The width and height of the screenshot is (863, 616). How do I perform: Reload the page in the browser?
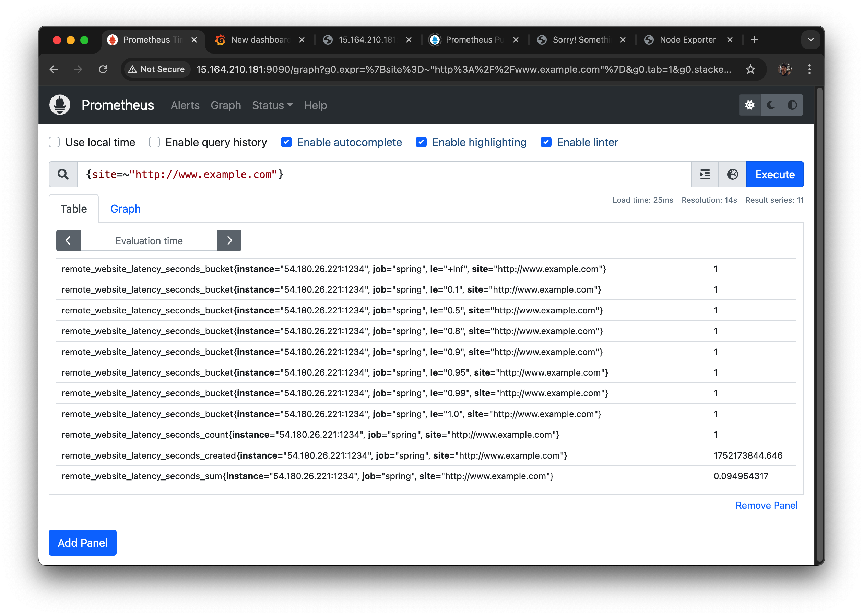pyautogui.click(x=103, y=69)
